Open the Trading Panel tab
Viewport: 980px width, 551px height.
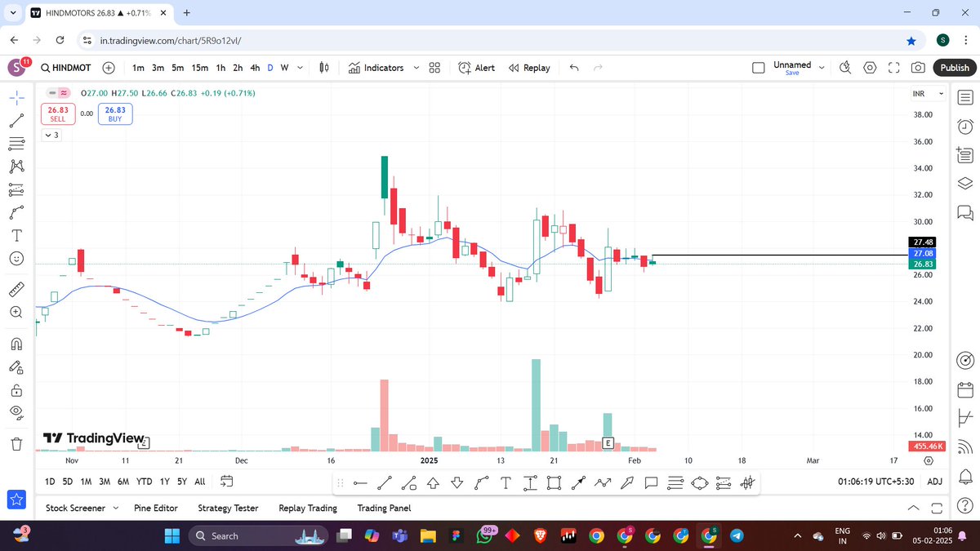point(384,508)
